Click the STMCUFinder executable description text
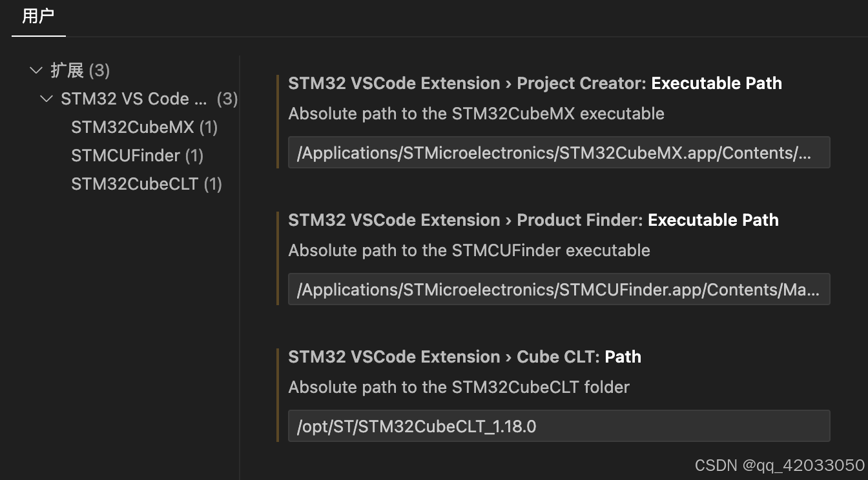 pyautogui.click(x=470, y=250)
